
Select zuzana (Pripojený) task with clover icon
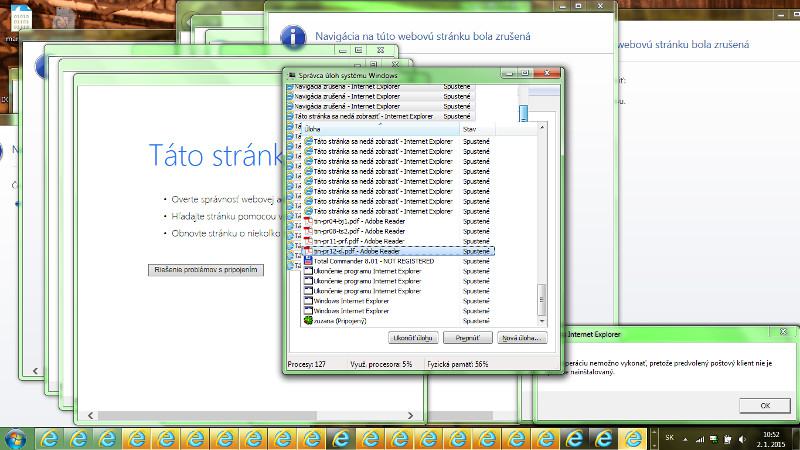tap(398, 321)
